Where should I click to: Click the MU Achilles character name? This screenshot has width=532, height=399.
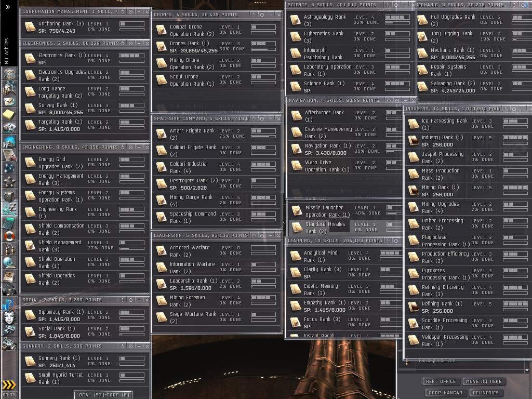6,51
